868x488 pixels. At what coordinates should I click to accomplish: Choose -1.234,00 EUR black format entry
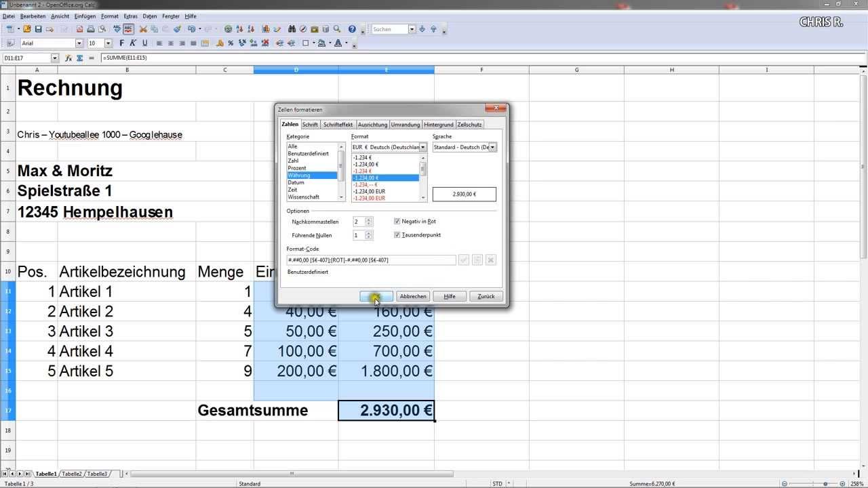(369, 191)
